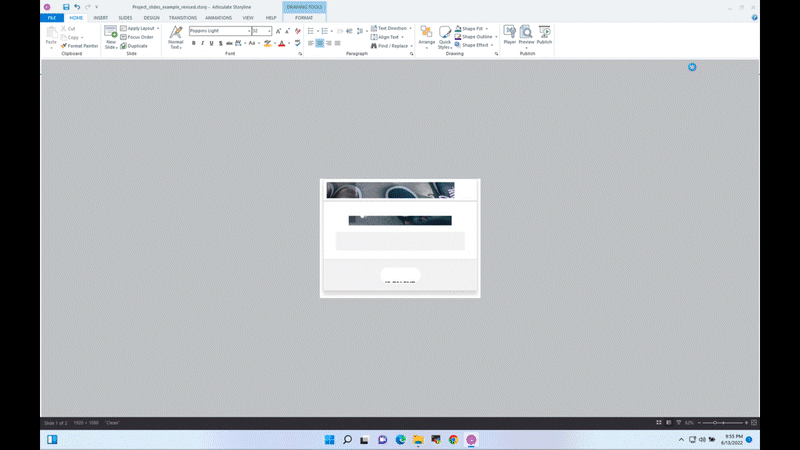
Task: Open the Quick Styles gallery
Action: [445, 37]
